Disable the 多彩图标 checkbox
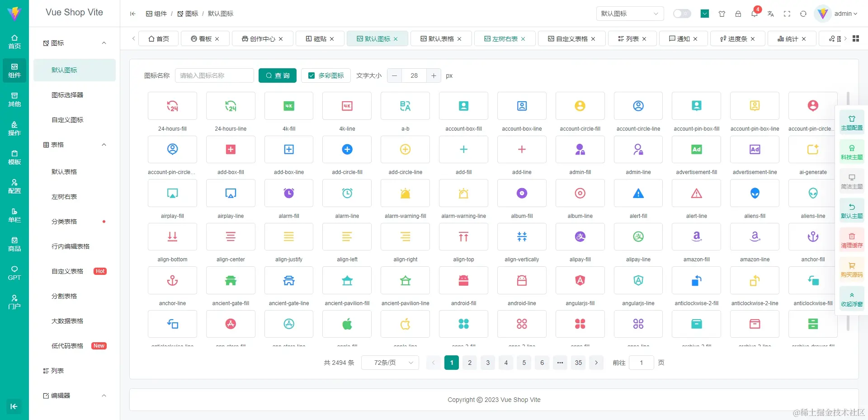The height and width of the screenshot is (420, 868). click(x=311, y=76)
